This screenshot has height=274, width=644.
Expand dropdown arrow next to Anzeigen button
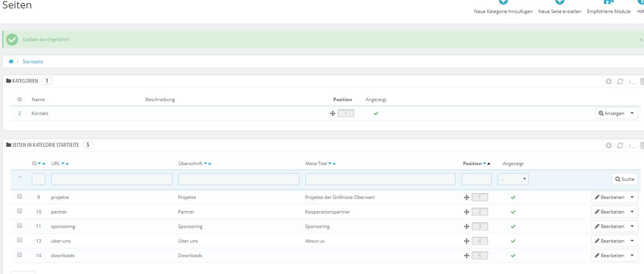point(632,113)
